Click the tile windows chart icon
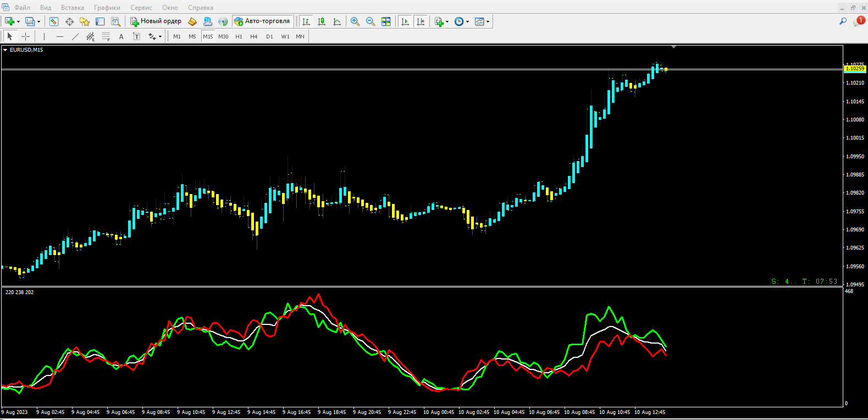Screen dimensions: 868x420 click(386, 21)
